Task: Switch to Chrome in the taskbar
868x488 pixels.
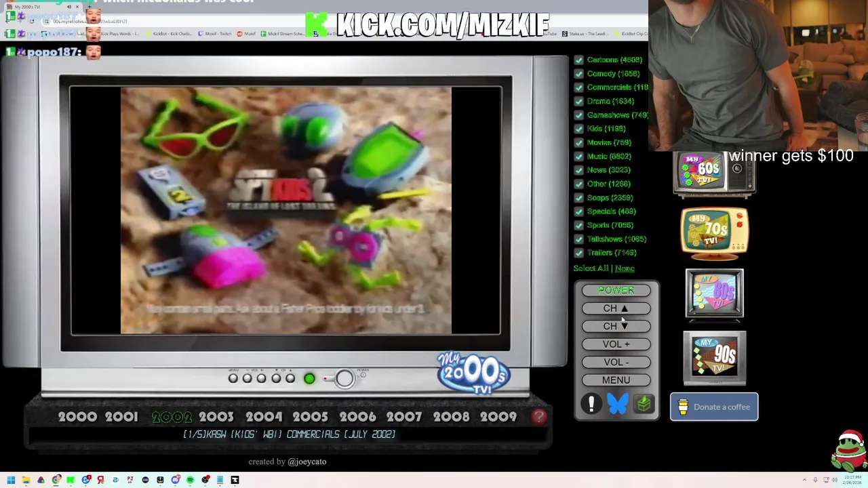Action: tap(56, 480)
